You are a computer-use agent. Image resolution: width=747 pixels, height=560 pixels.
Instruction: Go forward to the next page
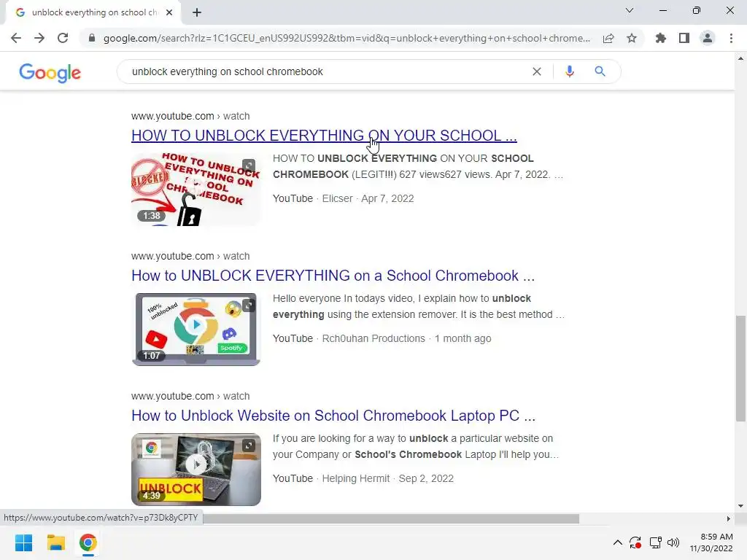click(39, 38)
